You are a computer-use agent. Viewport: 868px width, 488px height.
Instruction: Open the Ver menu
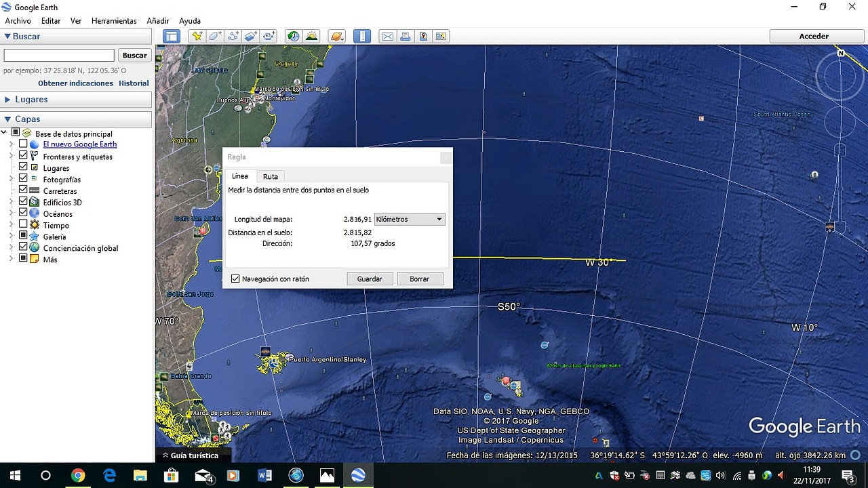[x=76, y=21]
